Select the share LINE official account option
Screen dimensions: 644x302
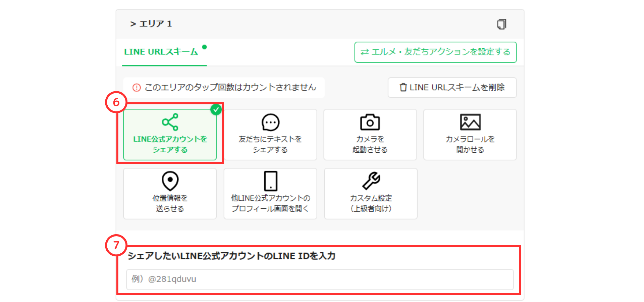pyautogui.click(x=170, y=134)
